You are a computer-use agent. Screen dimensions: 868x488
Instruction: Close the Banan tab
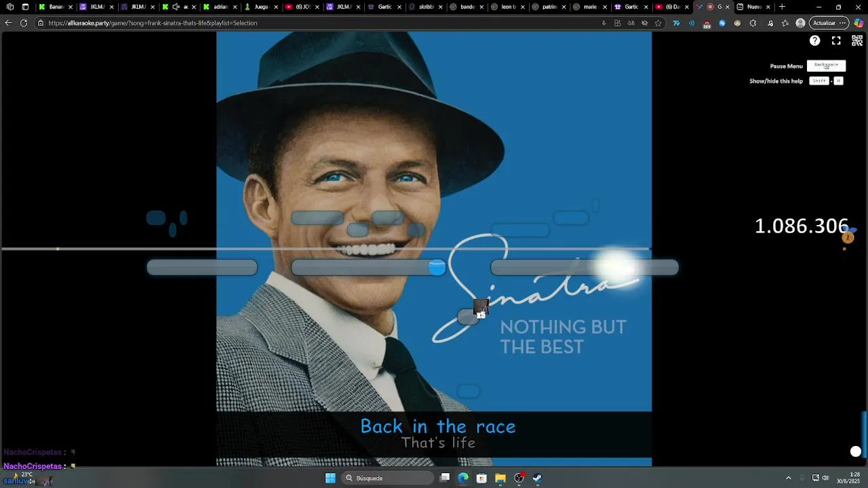point(70,7)
